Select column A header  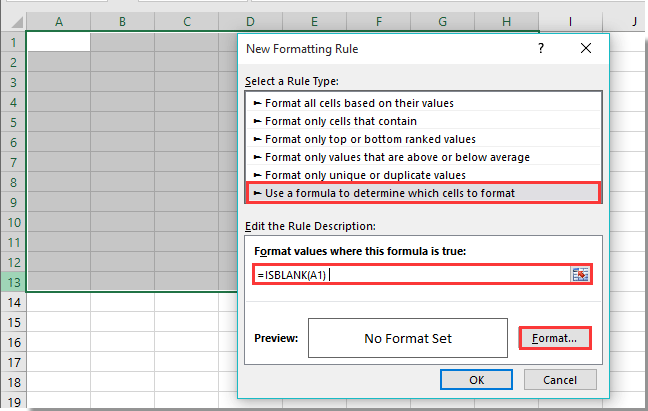58,21
